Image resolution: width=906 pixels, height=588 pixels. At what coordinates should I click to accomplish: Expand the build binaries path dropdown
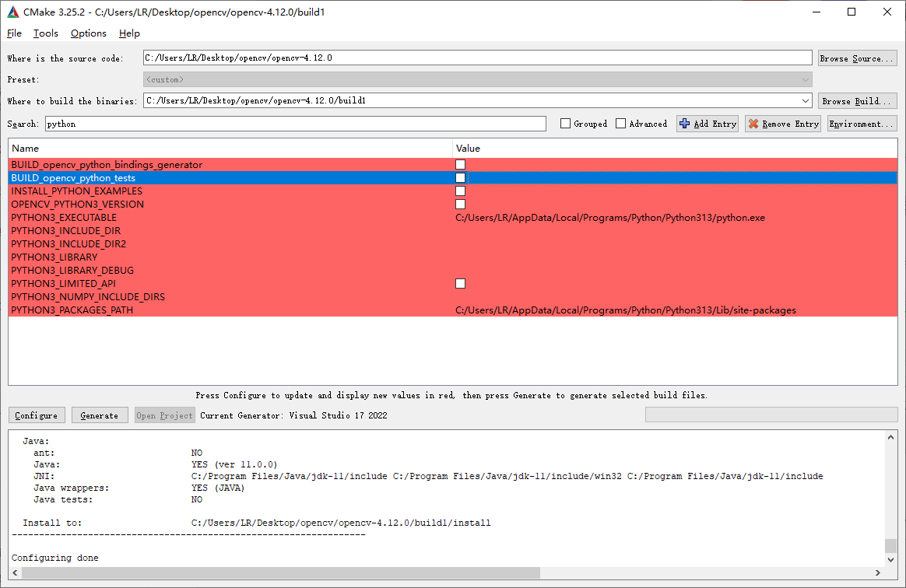tap(806, 100)
